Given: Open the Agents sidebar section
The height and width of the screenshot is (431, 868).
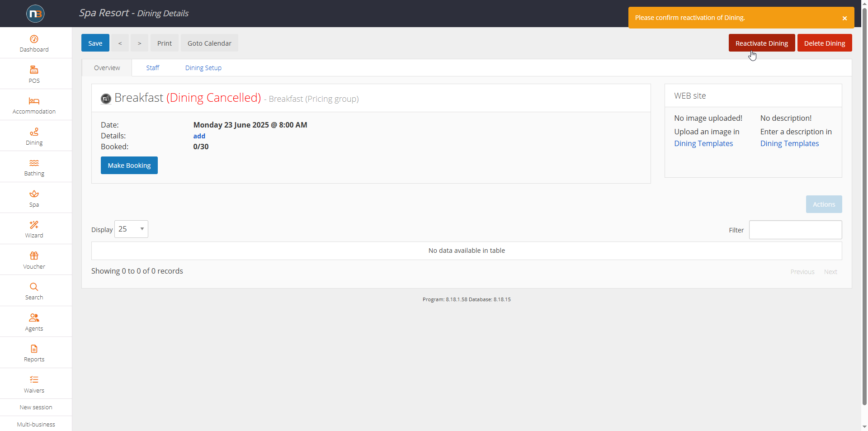Looking at the screenshot, I should pos(34,322).
